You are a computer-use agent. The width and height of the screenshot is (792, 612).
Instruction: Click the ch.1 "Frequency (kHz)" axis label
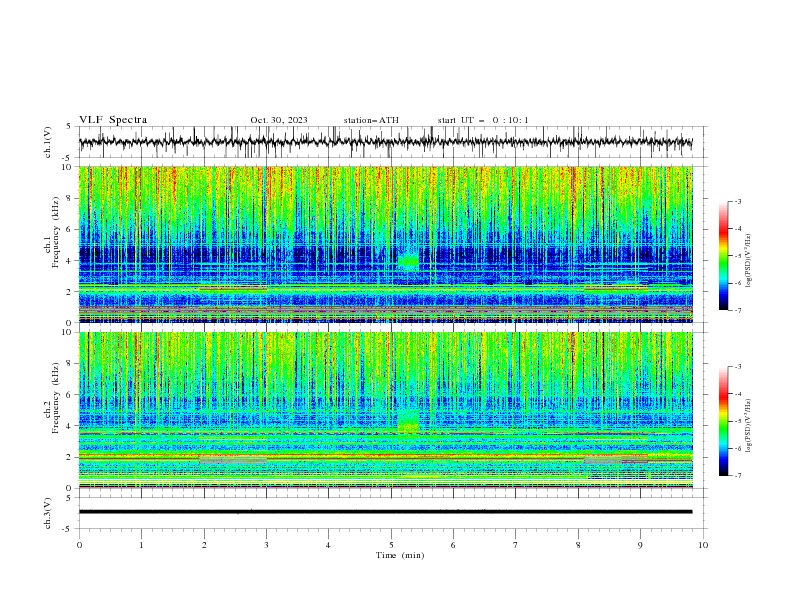56,230
